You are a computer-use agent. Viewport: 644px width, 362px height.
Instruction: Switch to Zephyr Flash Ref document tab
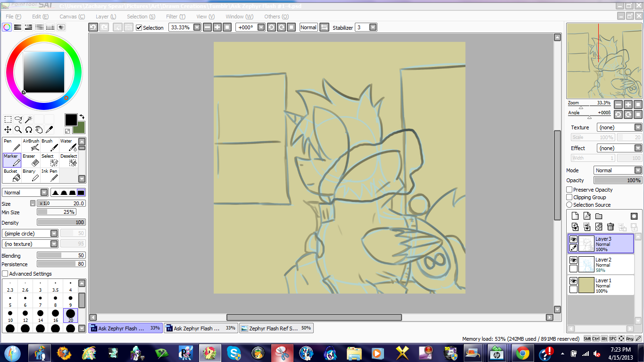pos(276,328)
